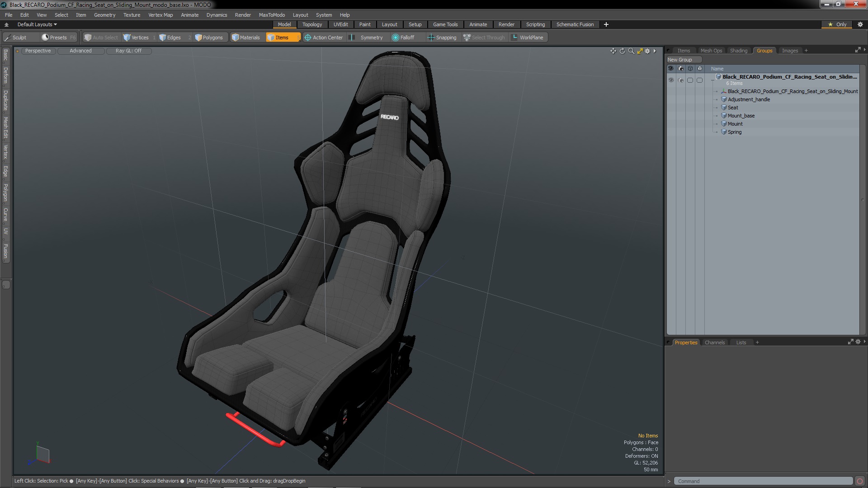
Task: Click the plus icon to add layout tab
Action: tap(606, 24)
